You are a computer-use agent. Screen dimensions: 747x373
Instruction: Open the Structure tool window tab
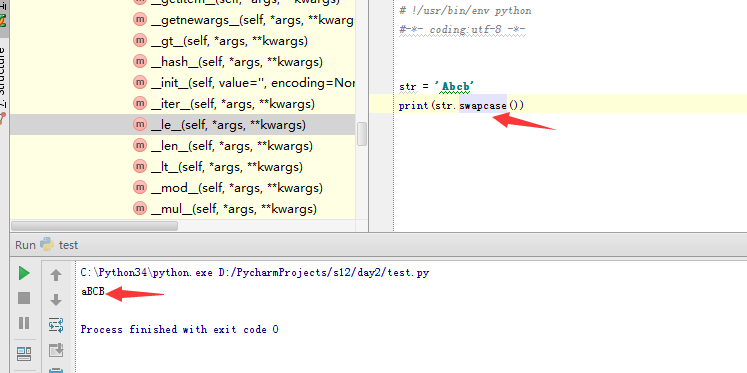point(3,79)
